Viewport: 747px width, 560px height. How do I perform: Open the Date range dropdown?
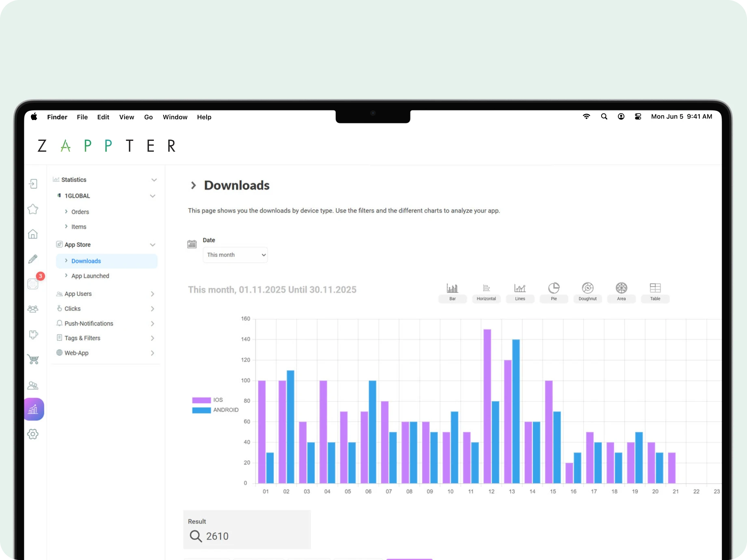[x=235, y=255]
